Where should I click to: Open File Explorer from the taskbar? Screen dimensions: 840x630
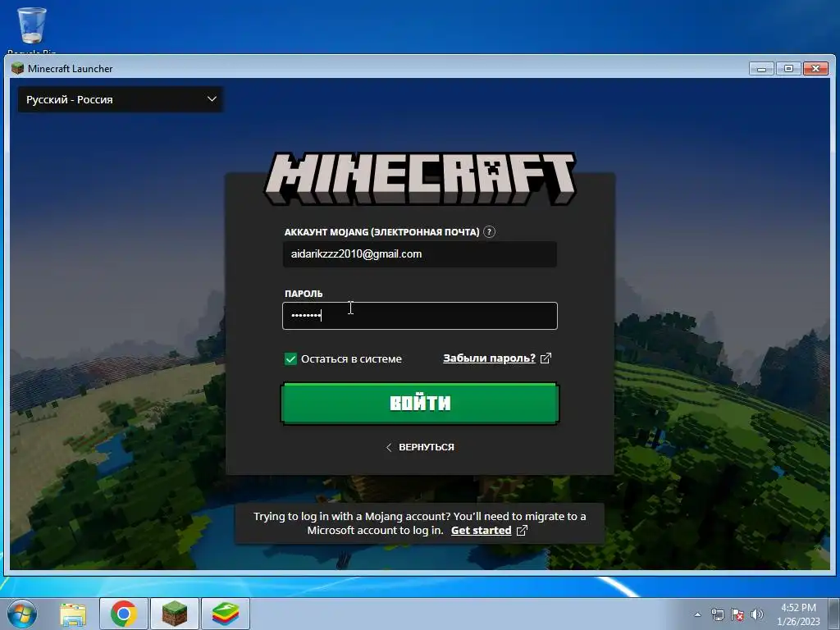tap(73, 614)
